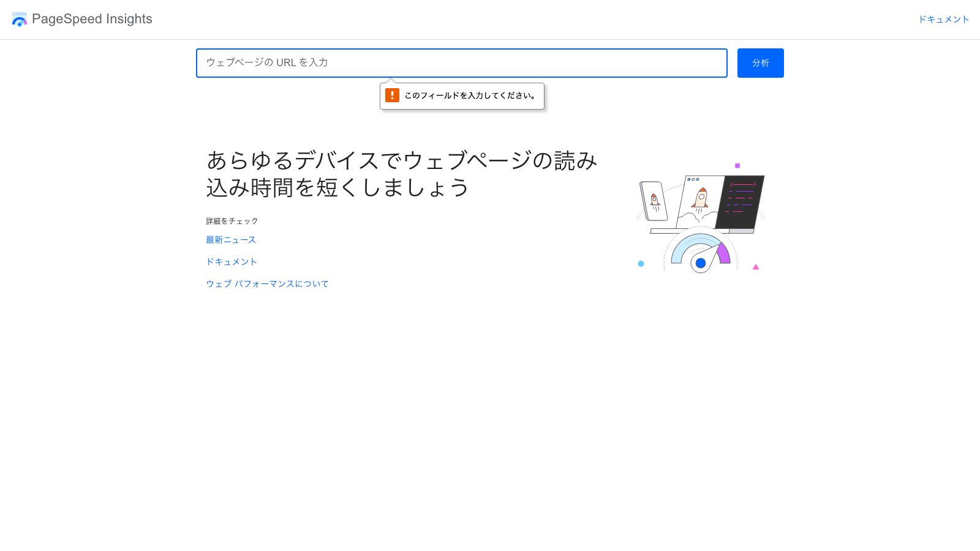This screenshot has height=551, width=980.
Task: Click the blue 分析 button
Action: (x=761, y=63)
